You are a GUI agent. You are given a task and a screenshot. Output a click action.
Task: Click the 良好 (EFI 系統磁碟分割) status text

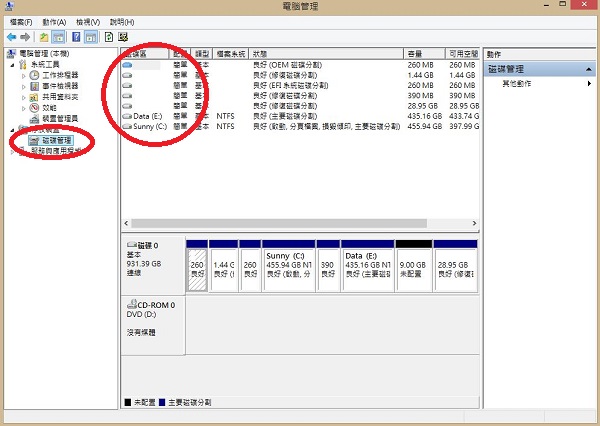tap(290, 85)
